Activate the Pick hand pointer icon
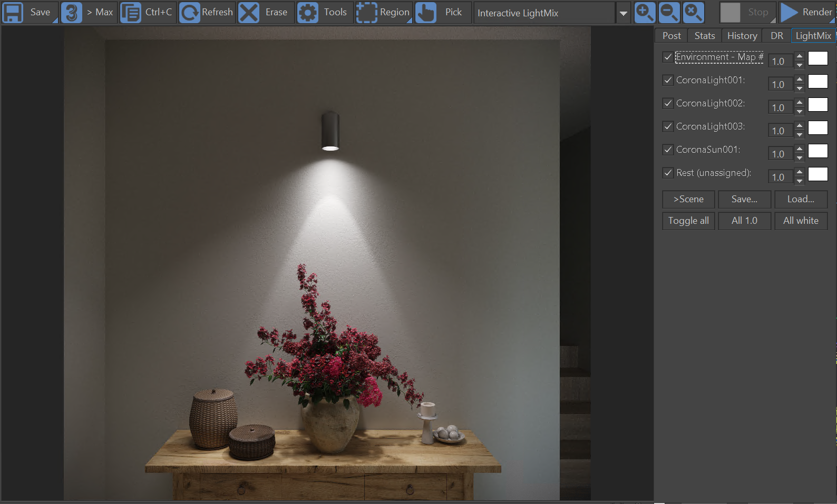Screen dimensions: 837x504 426,13
